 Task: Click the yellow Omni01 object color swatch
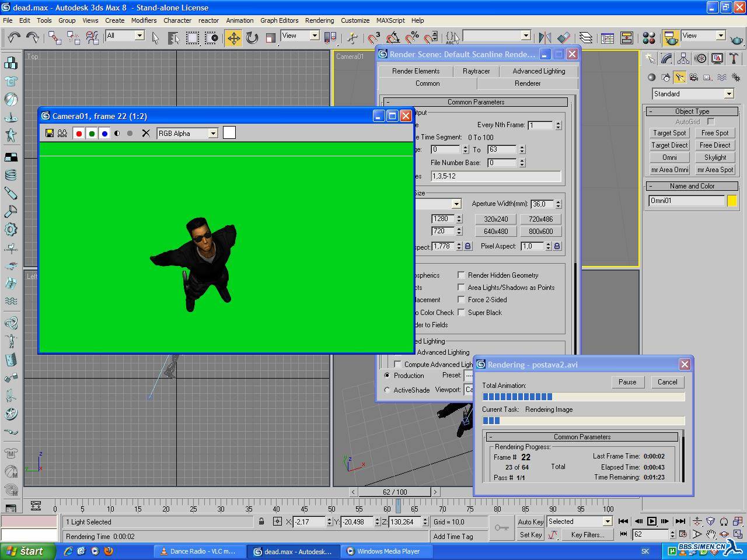732,201
